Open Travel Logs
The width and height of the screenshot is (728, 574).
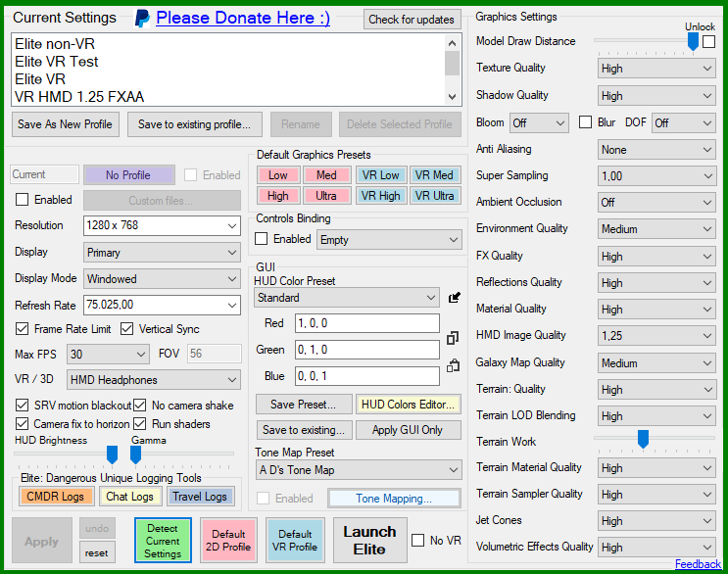coord(200,497)
